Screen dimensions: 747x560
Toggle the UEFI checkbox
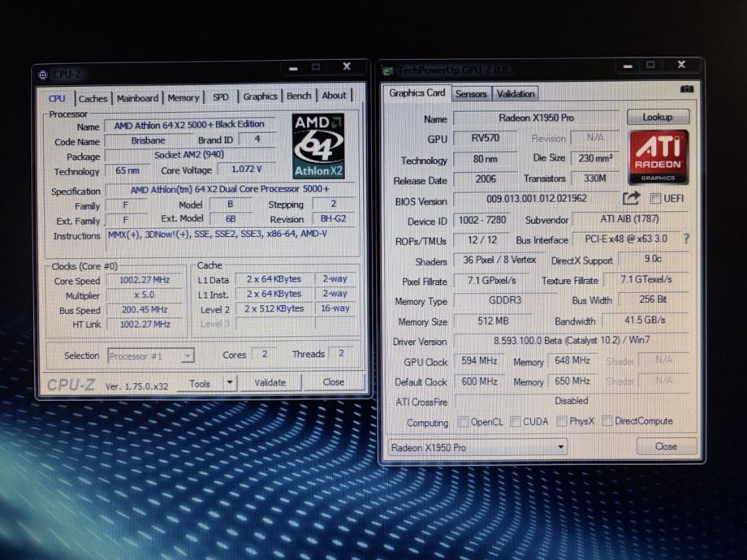point(655,199)
